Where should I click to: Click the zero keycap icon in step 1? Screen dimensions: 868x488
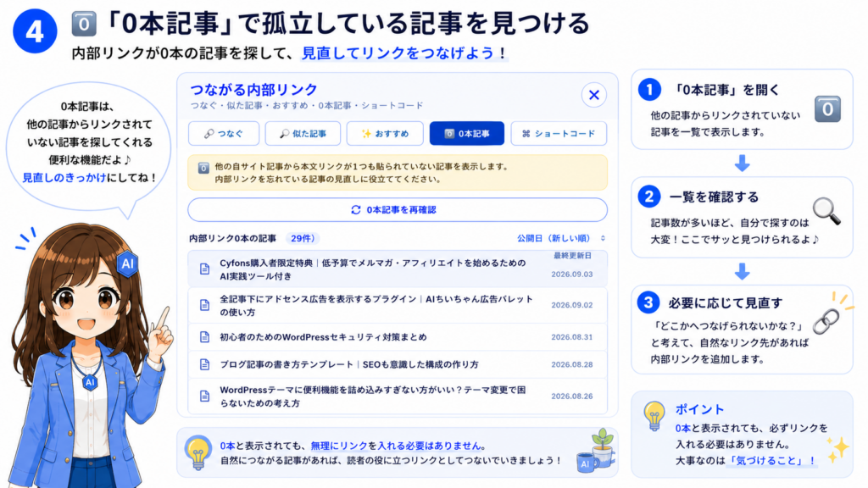[827, 109]
